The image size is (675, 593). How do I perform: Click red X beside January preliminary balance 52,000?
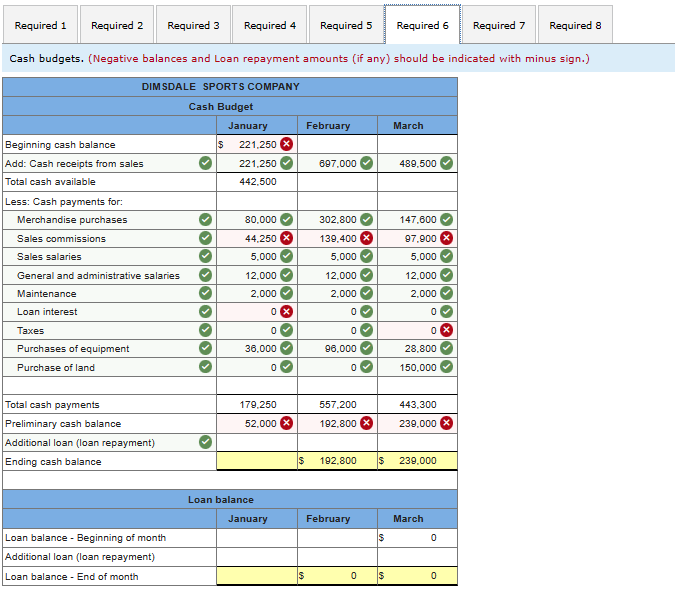286,423
